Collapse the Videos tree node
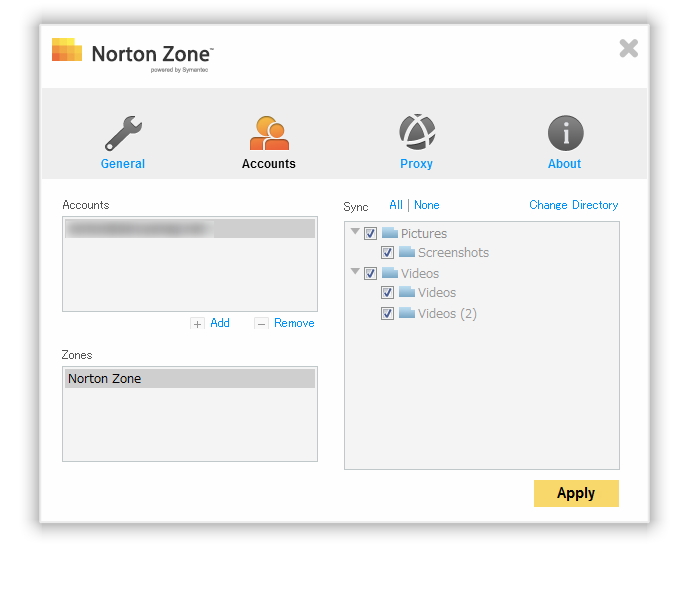 (x=355, y=271)
